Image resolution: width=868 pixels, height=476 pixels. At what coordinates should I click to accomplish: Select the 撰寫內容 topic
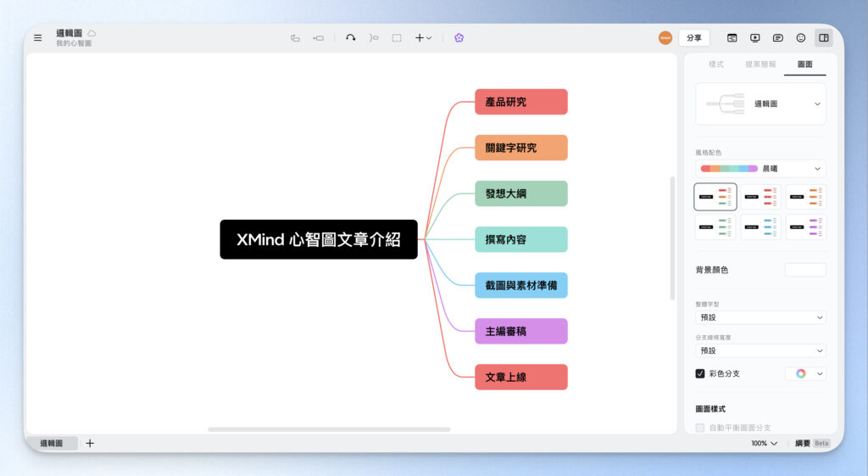click(x=521, y=239)
